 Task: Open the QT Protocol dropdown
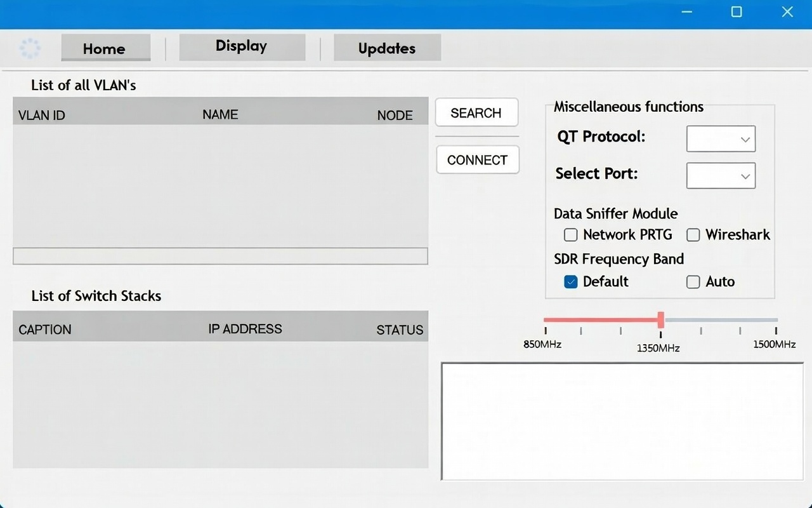pyautogui.click(x=721, y=139)
